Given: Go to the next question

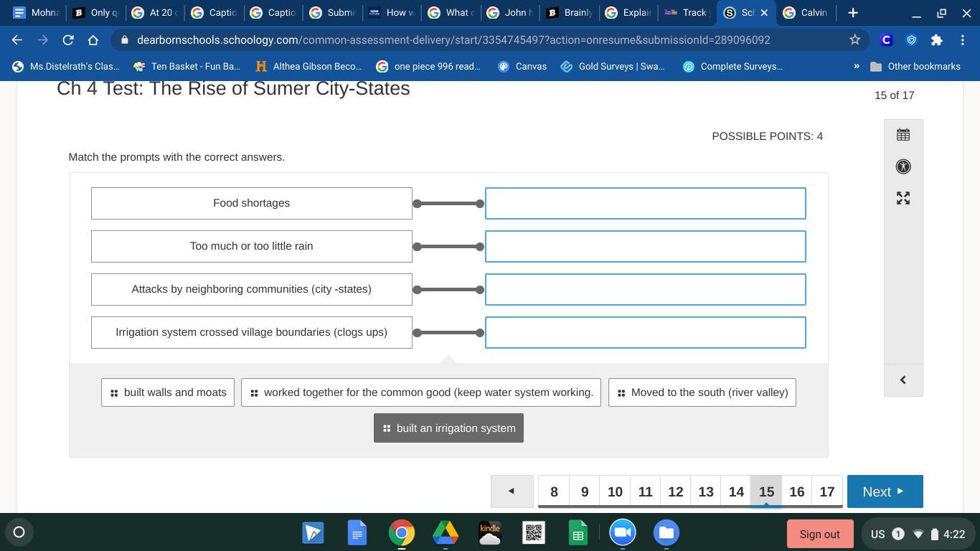Looking at the screenshot, I should click(885, 491).
